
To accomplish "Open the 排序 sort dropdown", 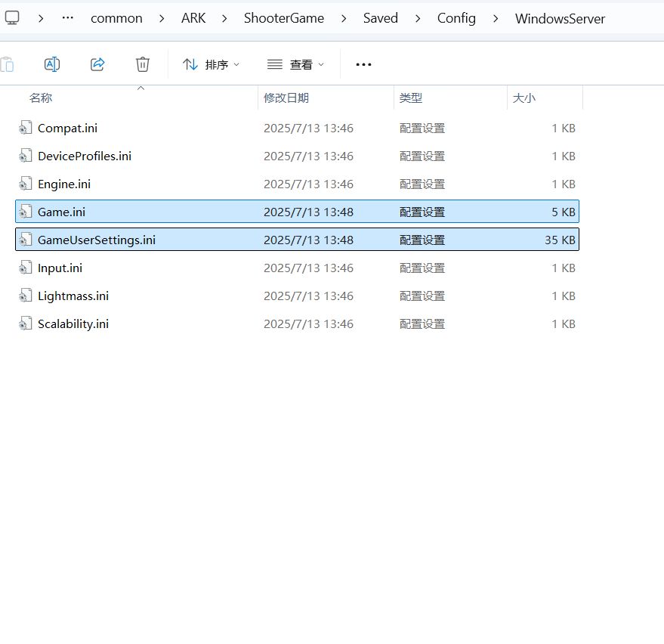I will tap(211, 64).
